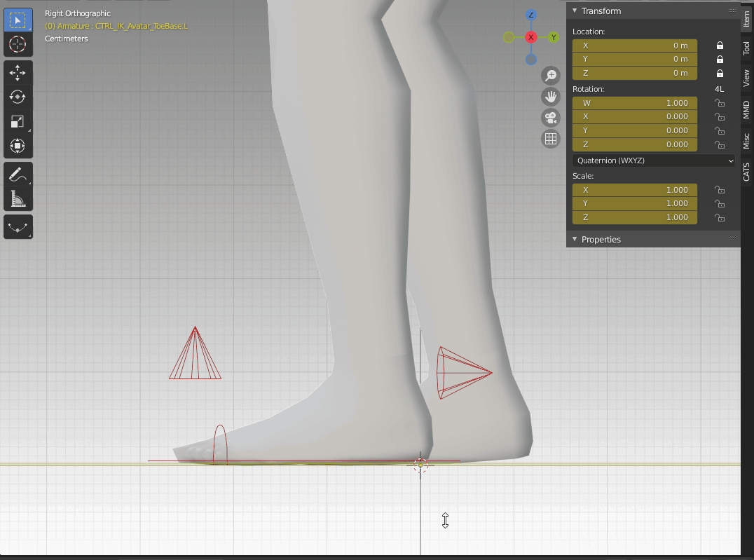This screenshot has width=754, height=560.
Task: Choose the Move tool
Action: tap(18, 73)
